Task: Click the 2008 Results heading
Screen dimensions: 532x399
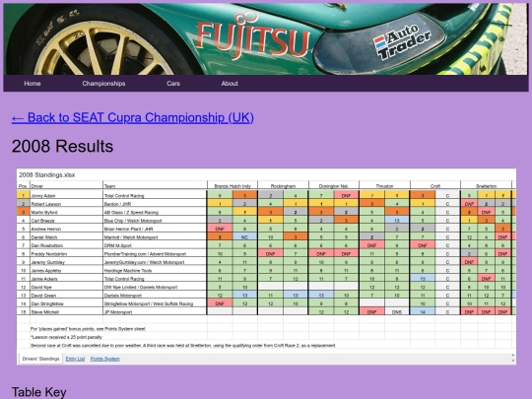Action: pyautogui.click(x=62, y=146)
